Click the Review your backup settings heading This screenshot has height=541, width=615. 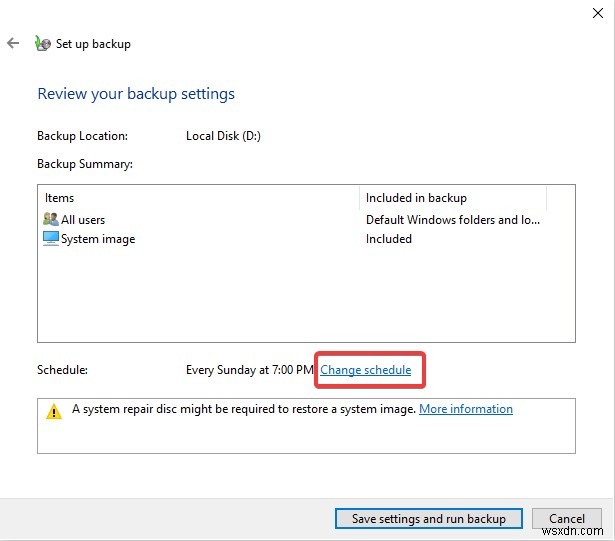tap(136, 94)
